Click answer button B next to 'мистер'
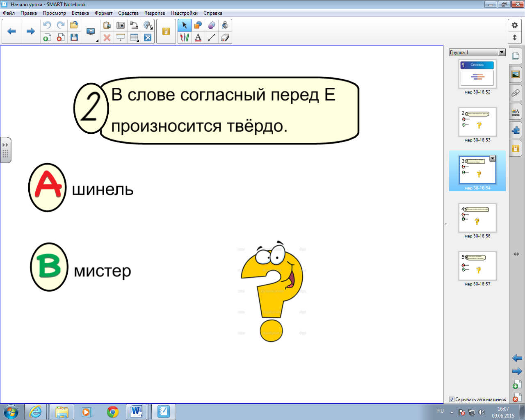The height and width of the screenshot is (420, 525). (49, 267)
